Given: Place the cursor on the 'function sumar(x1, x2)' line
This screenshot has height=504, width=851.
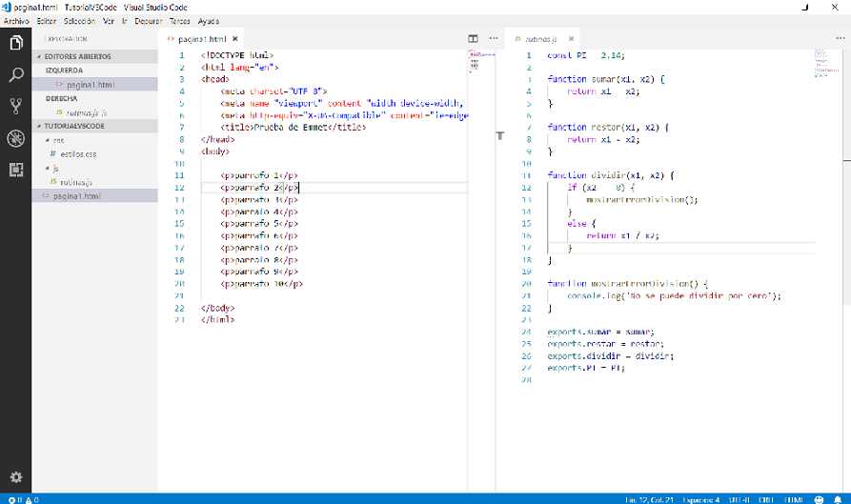Looking at the screenshot, I should tap(606, 79).
